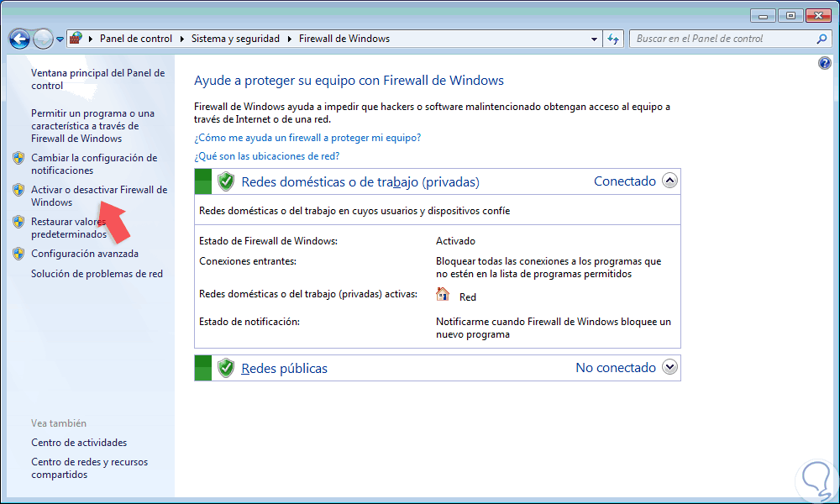
Task: Select the Conexiones entrantes label
Action: click(248, 261)
